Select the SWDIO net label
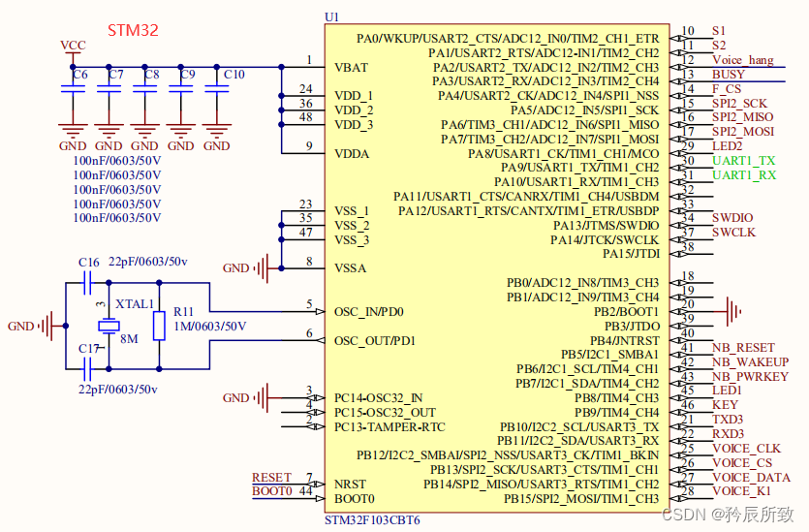Screen dimensions: 809x532 (x=732, y=218)
